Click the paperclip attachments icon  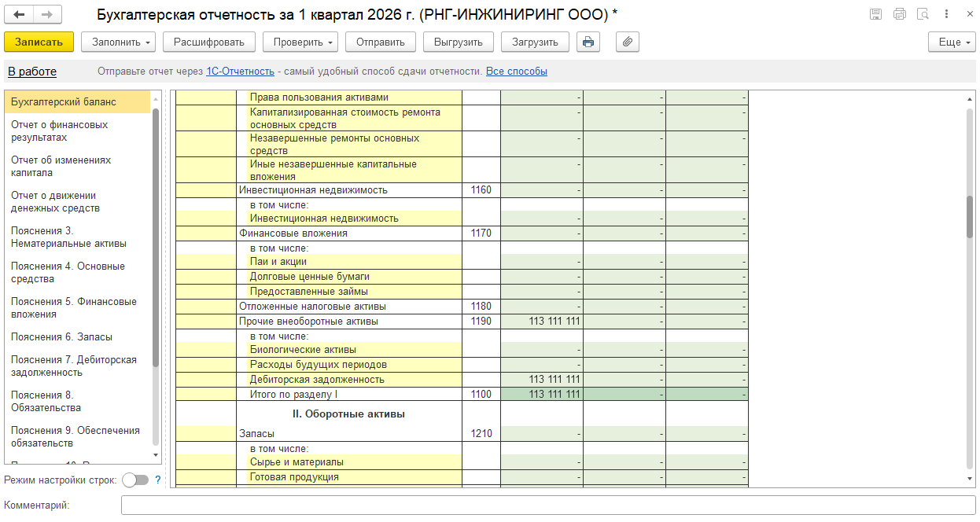pos(627,42)
